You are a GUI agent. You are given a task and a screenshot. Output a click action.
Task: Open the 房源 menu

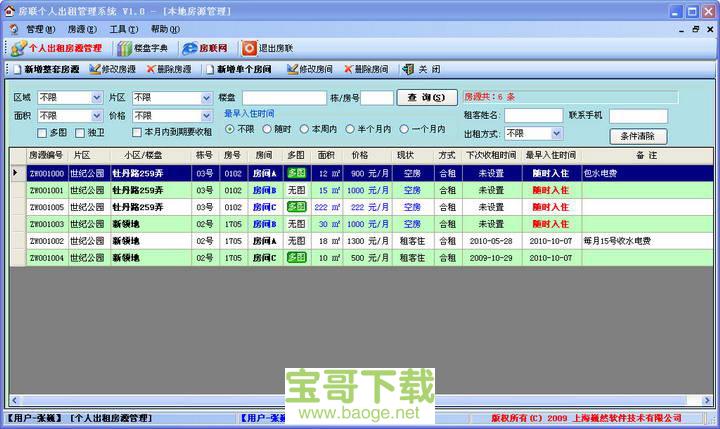(82, 29)
